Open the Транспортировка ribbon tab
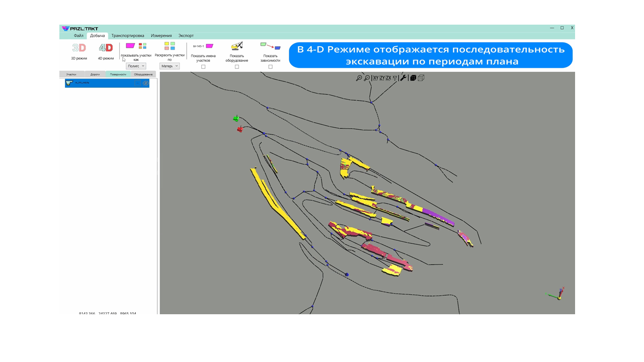The width and height of the screenshot is (644, 362). [x=128, y=36]
